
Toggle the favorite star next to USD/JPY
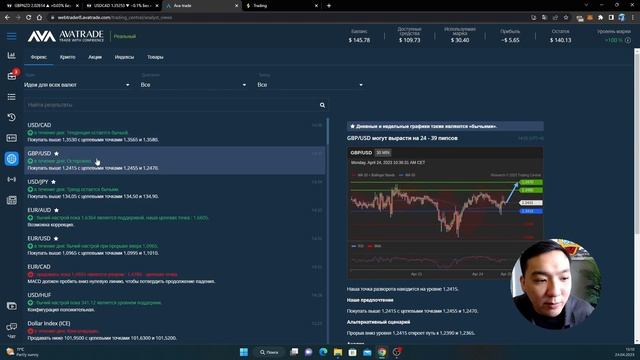pyautogui.click(x=53, y=182)
